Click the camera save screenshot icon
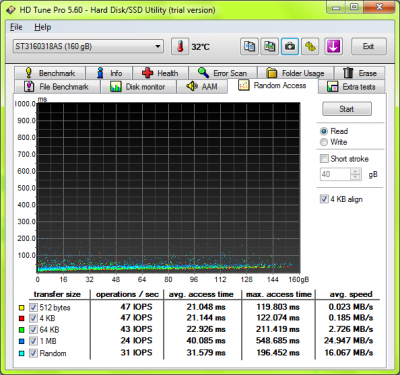This screenshot has height=375, width=400. click(x=290, y=46)
